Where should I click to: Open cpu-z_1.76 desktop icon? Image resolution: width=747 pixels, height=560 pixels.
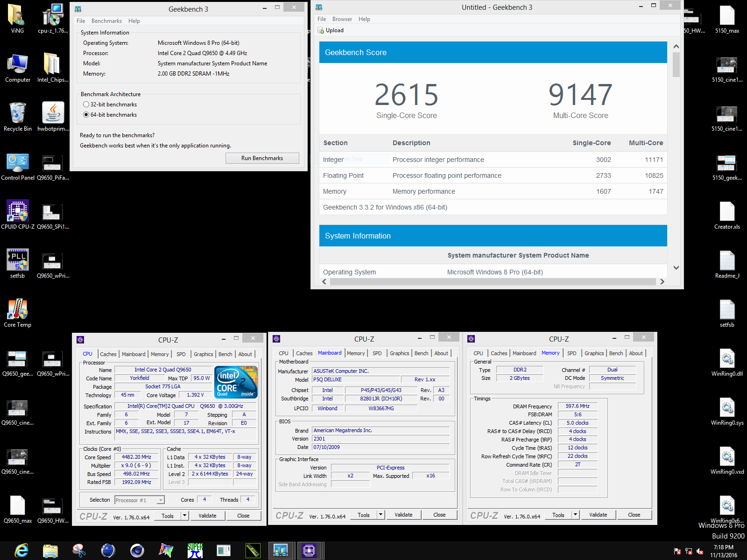coord(52,19)
